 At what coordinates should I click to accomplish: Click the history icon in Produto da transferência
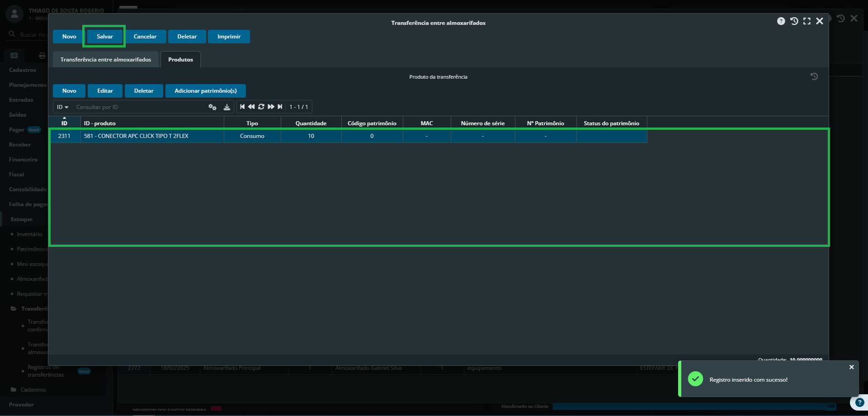814,77
